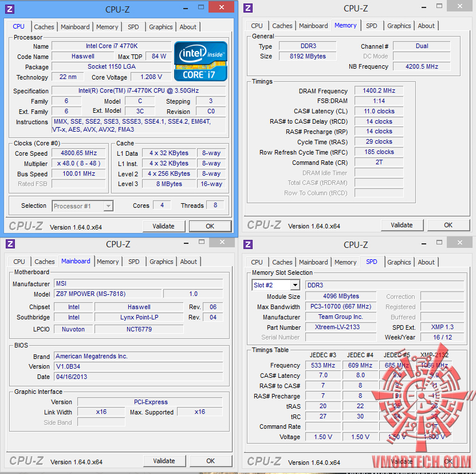Image resolution: width=476 pixels, height=474 pixels.
Task: Select SPD tab in the Mainboard window
Action: click(x=133, y=262)
